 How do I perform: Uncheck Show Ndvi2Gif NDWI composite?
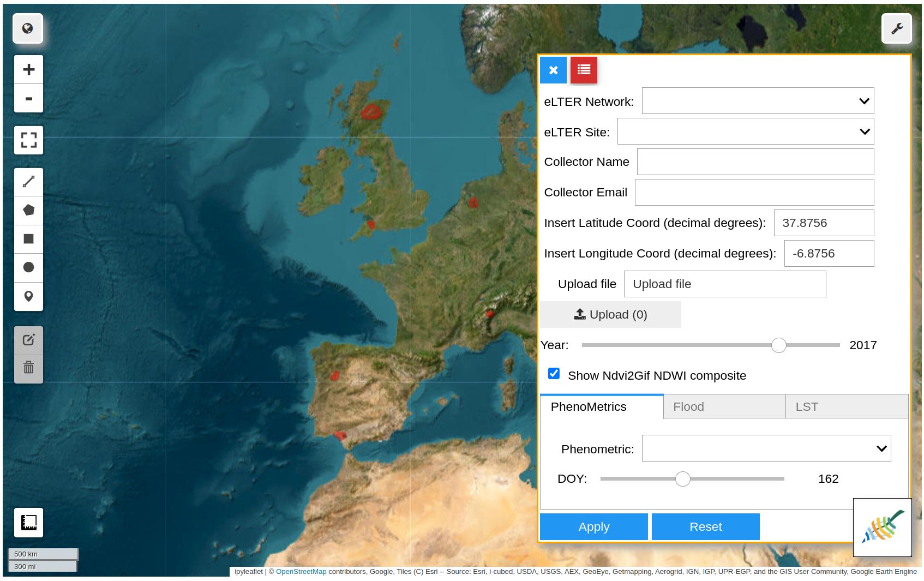[x=554, y=374]
